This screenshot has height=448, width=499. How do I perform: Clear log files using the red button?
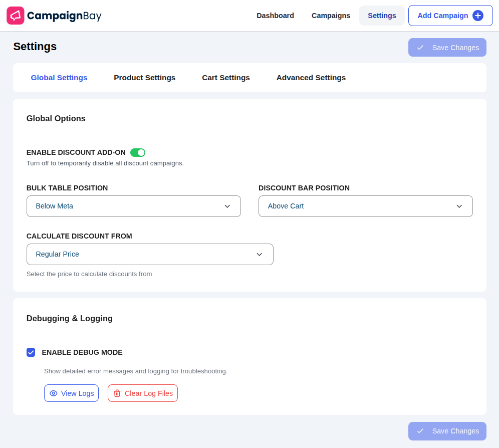click(x=143, y=393)
